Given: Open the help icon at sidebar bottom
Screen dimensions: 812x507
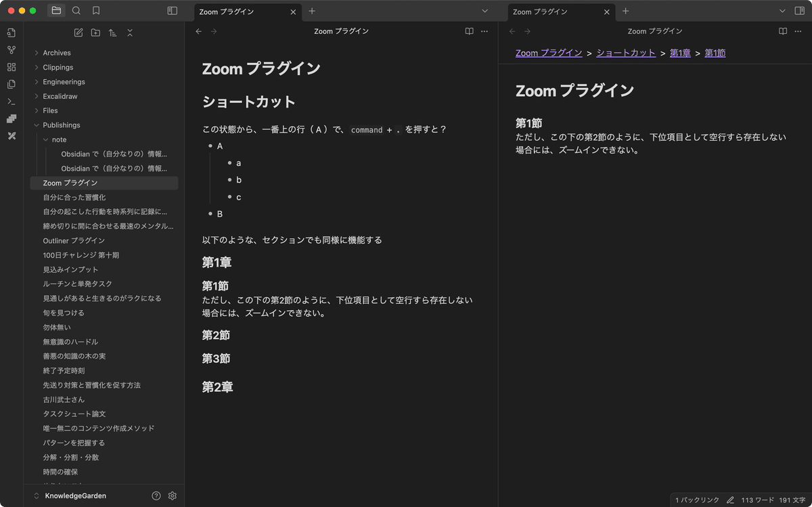Looking at the screenshot, I should (x=156, y=495).
